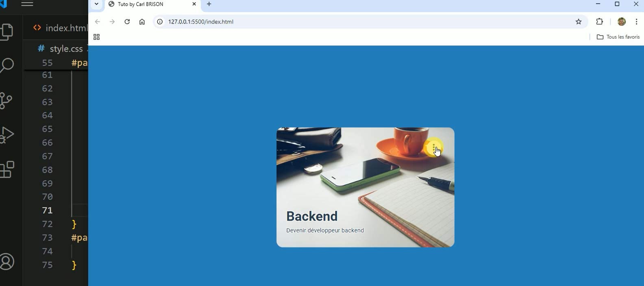Open browser extensions puzzle icon
The image size is (644, 286).
[599, 22]
